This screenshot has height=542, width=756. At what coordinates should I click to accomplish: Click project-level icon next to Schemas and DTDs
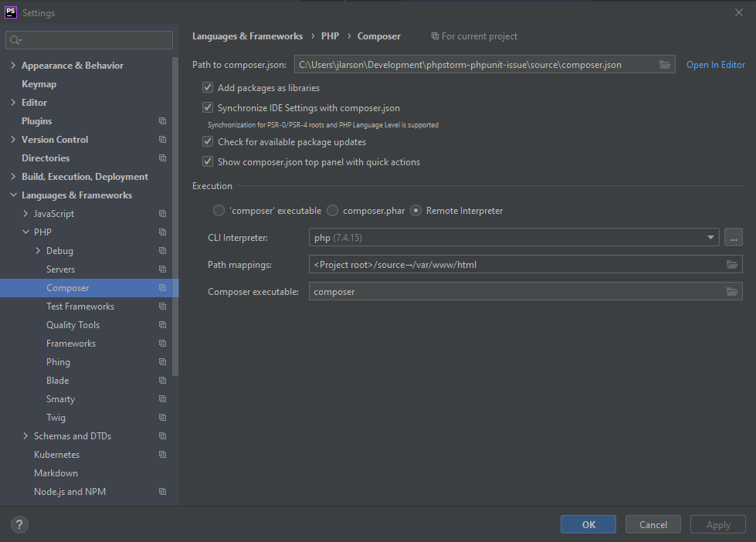coord(162,436)
